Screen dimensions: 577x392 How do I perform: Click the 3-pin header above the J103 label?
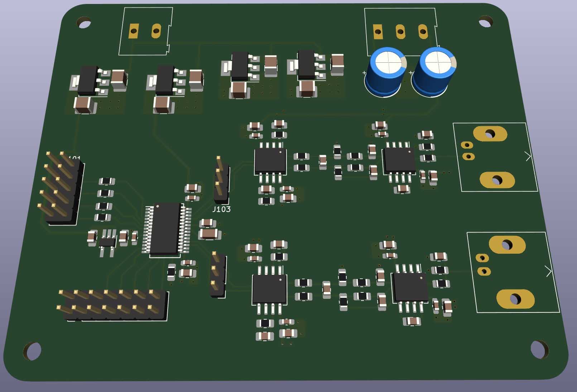click(x=221, y=178)
